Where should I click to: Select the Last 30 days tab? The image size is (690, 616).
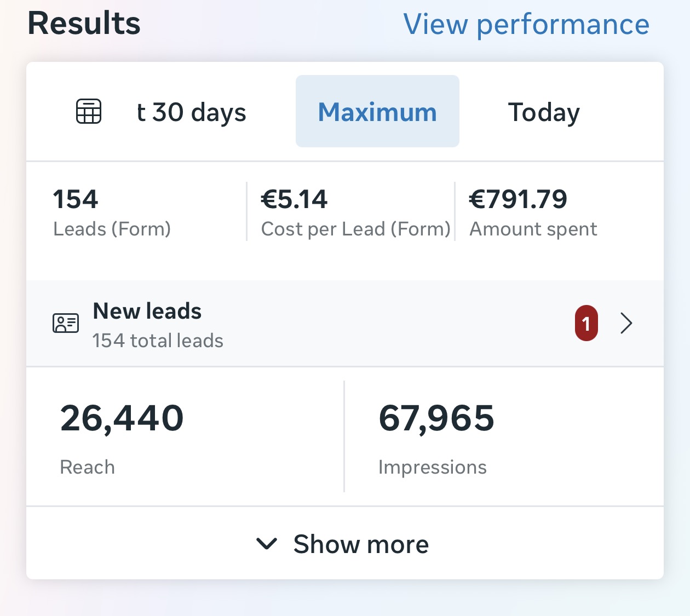pyautogui.click(x=191, y=112)
